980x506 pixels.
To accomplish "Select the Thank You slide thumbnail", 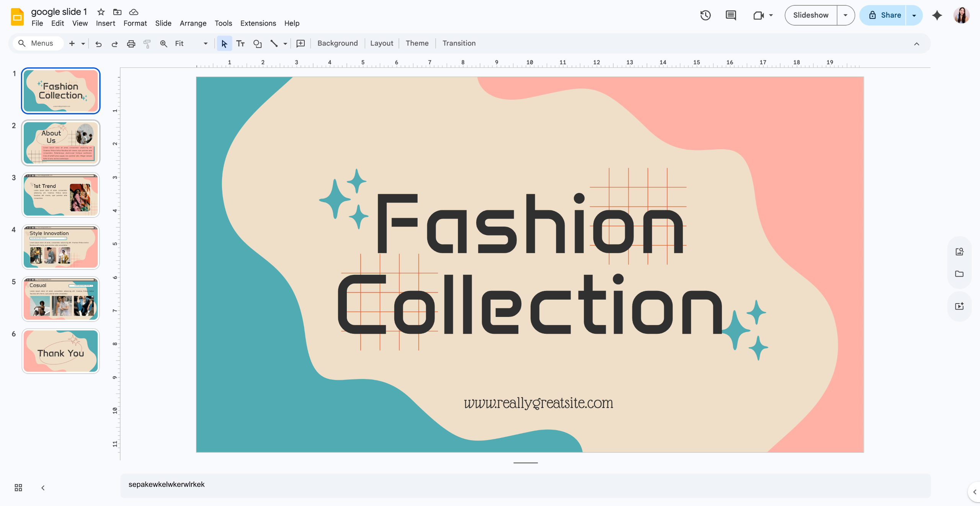I will (61, 351).
